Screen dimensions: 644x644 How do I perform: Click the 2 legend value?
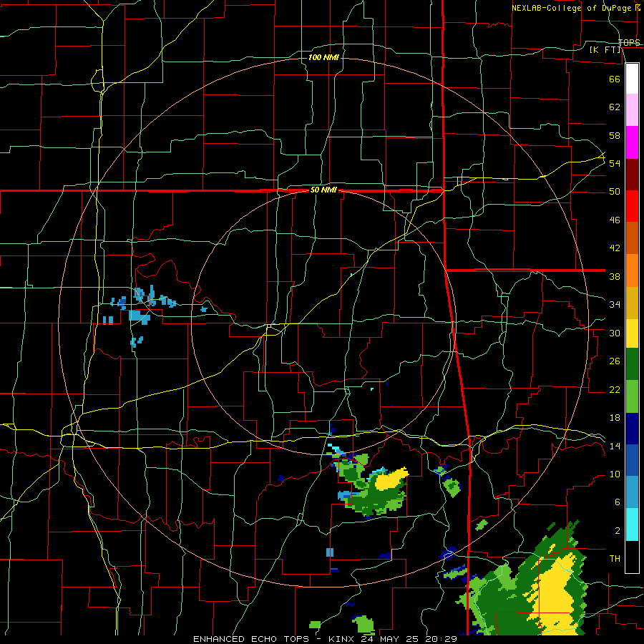(617, 531)
